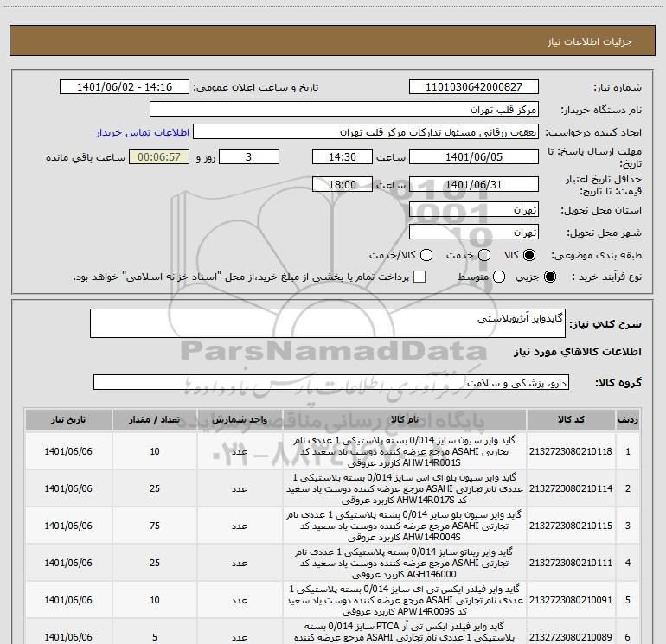Click the جزئیات اطلاعات نیاز header title

[x=590, y=41]
